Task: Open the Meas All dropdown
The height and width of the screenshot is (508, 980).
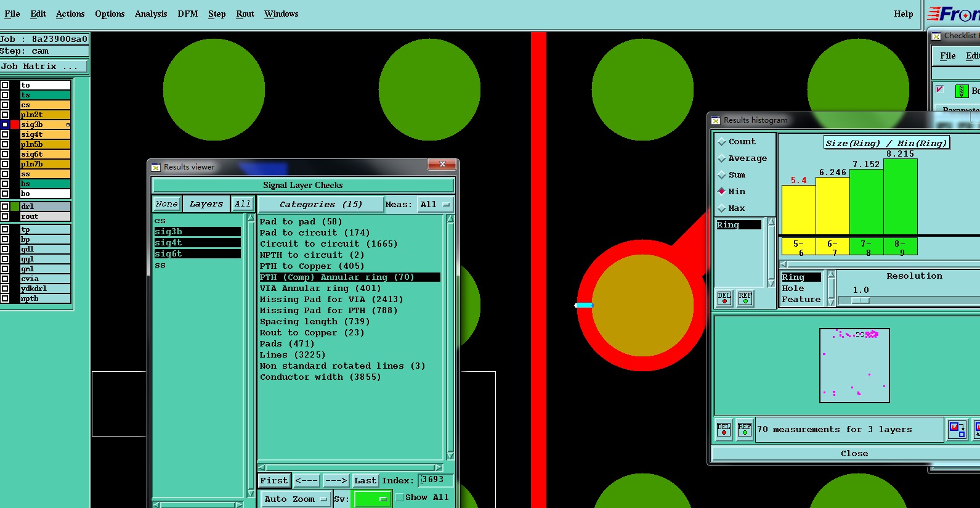Action: pyautogui.click(x=435, y=204)
